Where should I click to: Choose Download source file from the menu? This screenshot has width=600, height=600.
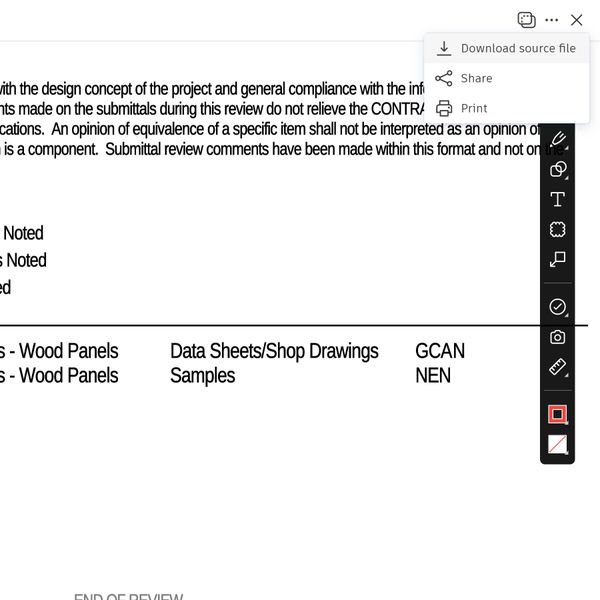[506, 48]
